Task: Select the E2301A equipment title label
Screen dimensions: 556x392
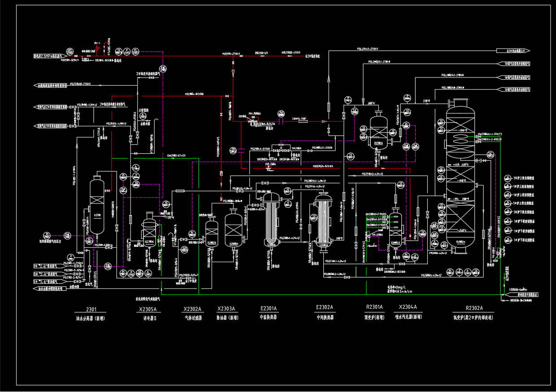Action: pyautogui.click(x=269, y=308)
